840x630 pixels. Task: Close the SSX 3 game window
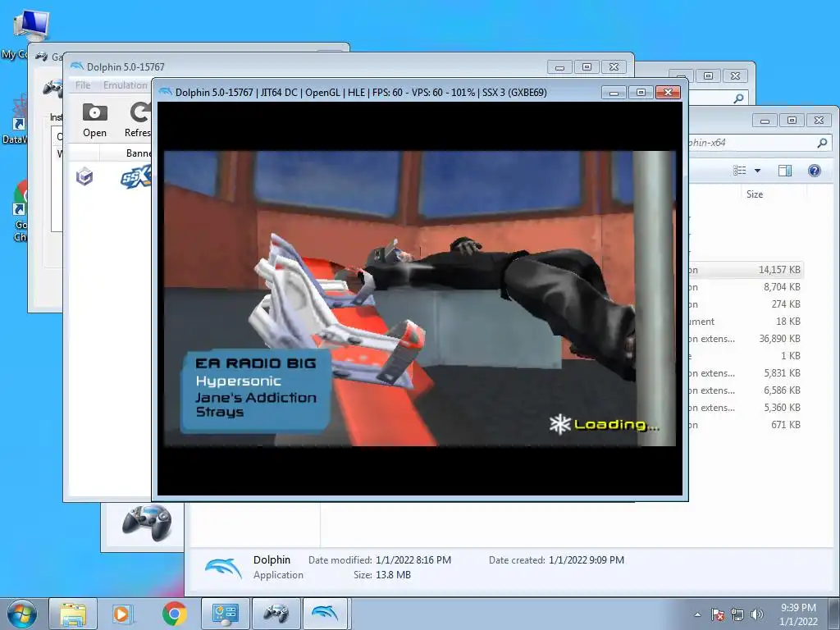pos(668,92)
